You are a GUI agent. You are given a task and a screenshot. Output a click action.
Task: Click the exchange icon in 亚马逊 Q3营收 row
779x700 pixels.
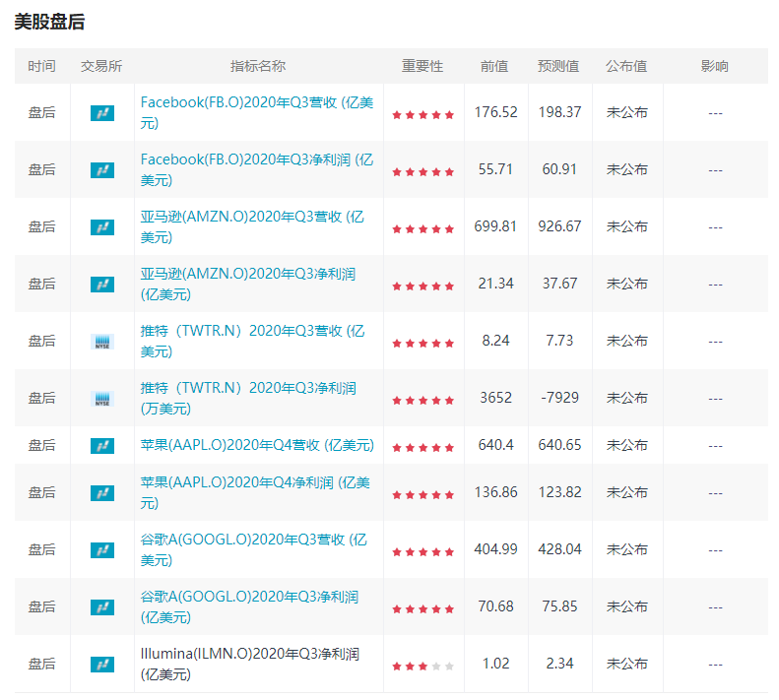tap(102, 227)
